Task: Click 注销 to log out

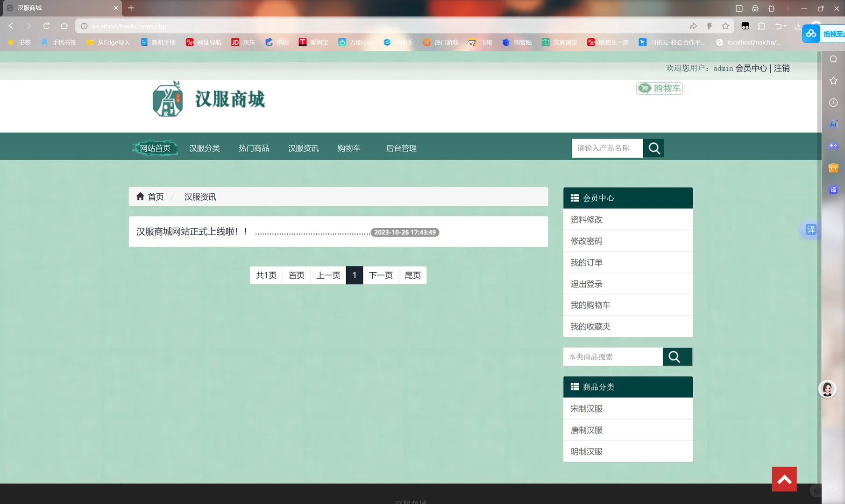Action: (x=782, y=68)
